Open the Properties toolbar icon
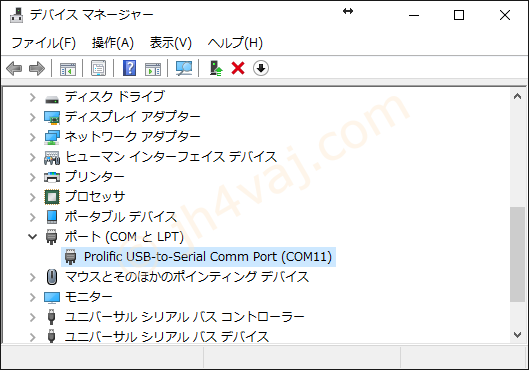The height and width of the screenshot is (370, 529). tap(99, 68)
